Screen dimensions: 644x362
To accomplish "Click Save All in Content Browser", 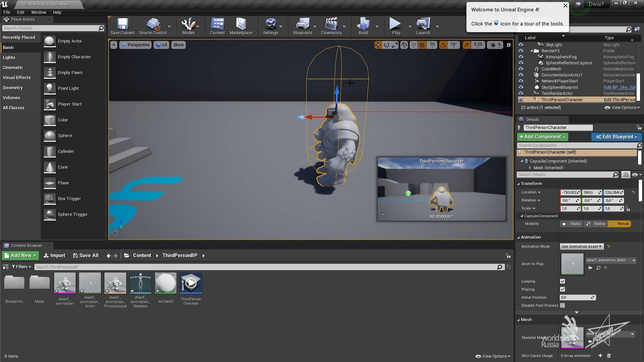I will coord(86,256).
